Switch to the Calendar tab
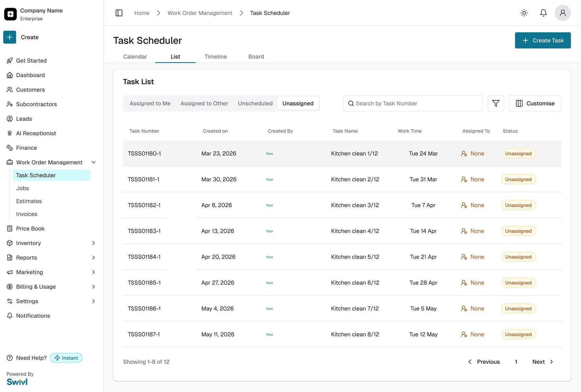The height and width of the screenshot is (392, 581). coord(135,57)
